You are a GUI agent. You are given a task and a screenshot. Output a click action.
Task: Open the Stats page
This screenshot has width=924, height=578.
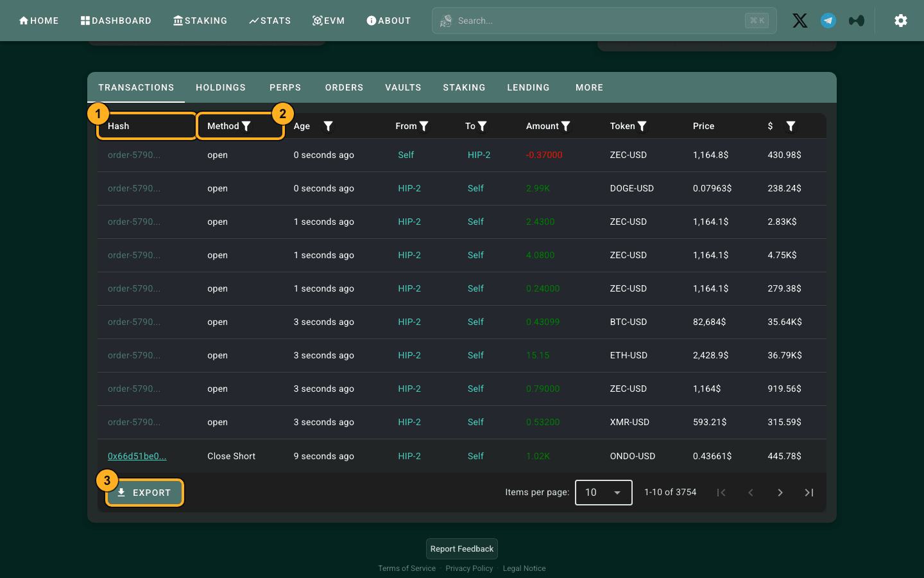coord(270,21)
